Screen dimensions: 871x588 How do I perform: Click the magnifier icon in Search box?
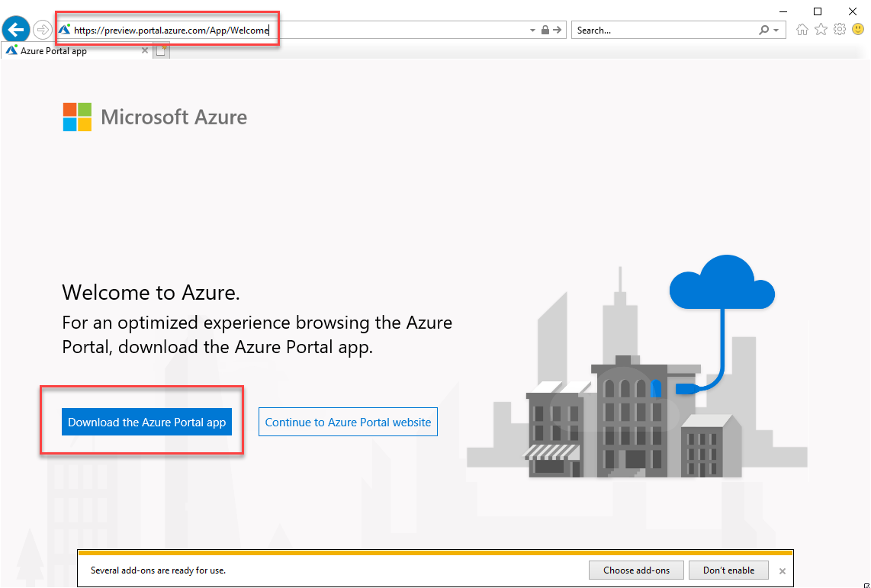tap(763, 30)
